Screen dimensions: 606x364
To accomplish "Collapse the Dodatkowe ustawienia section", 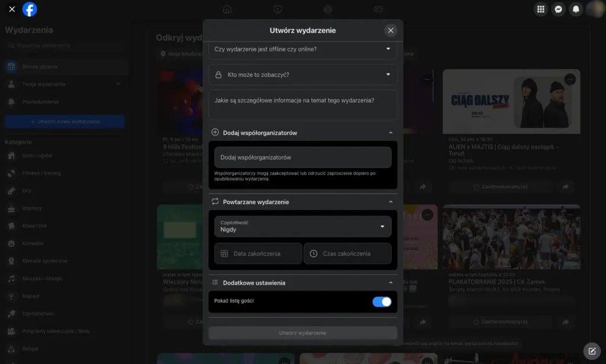I will (391, 283).
